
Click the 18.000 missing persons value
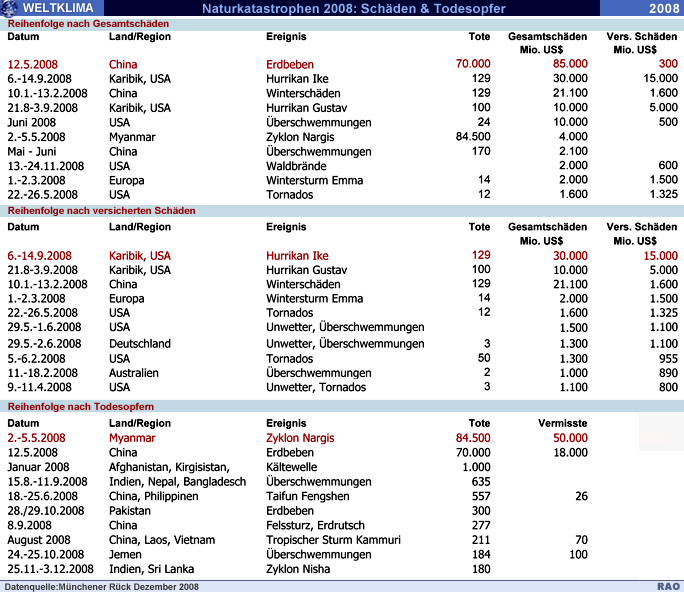[x=570, y=452]
